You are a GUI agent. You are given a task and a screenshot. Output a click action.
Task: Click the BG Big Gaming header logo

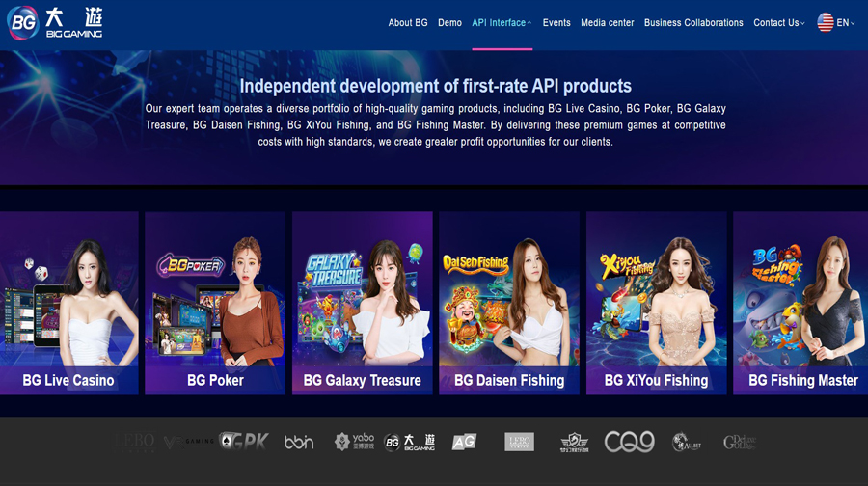point(55,22)
